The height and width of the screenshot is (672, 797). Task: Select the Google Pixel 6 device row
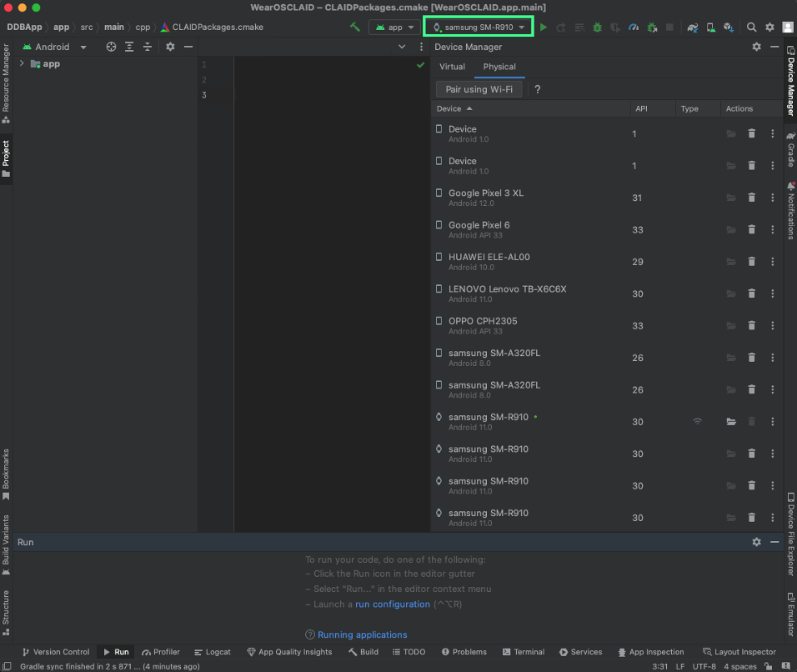coord(607,230)
